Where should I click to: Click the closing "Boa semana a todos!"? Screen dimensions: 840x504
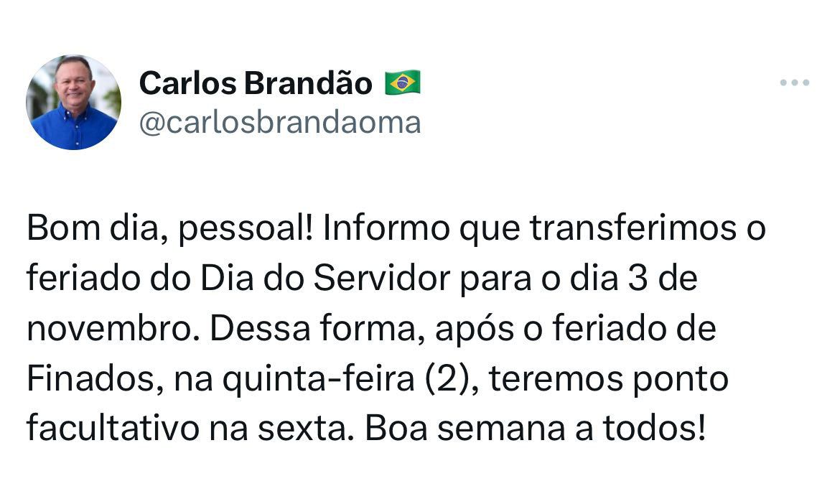click(530, 429)
